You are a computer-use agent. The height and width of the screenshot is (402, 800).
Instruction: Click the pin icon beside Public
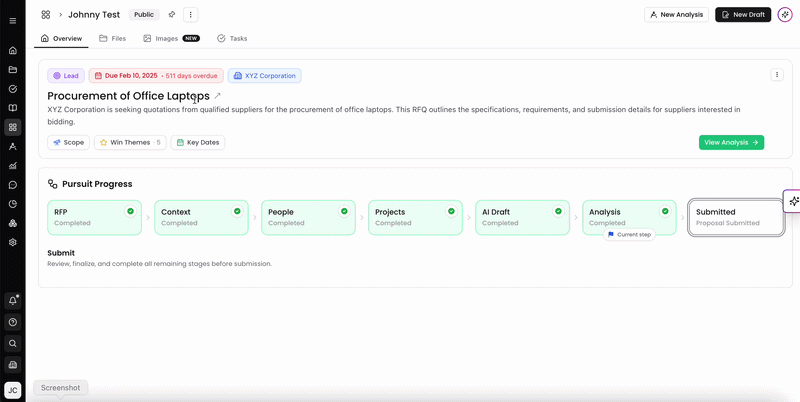172,15
